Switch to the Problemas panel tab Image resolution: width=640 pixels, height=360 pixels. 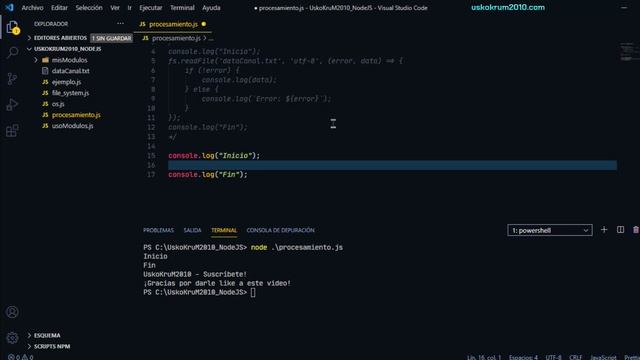(158, 230)
